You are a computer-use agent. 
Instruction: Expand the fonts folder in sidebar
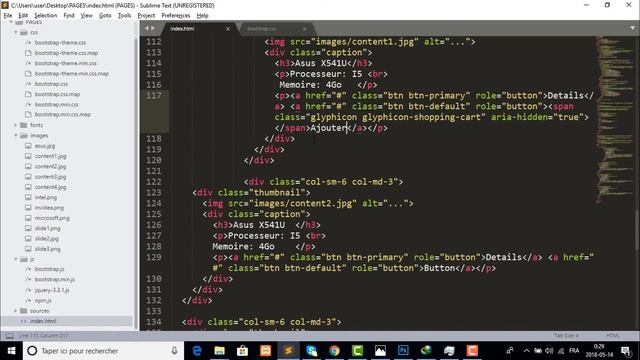click(x=16, y=125)
